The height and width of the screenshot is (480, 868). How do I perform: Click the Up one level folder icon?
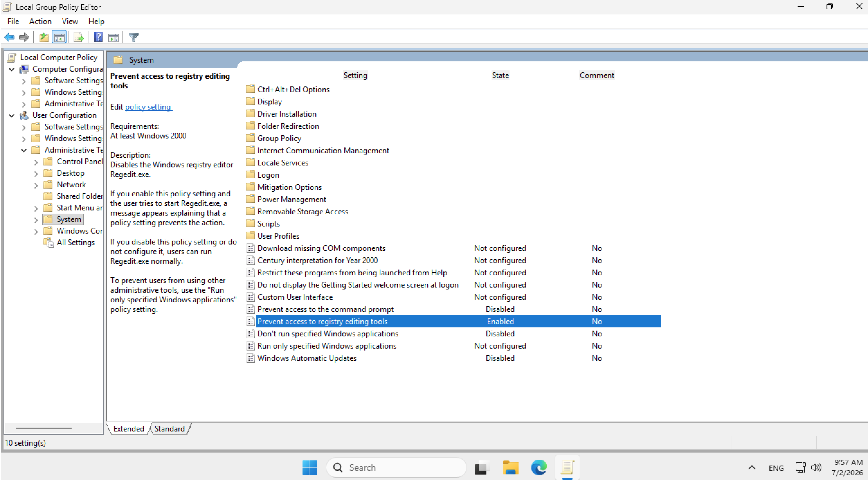click(x=44, y=37)
